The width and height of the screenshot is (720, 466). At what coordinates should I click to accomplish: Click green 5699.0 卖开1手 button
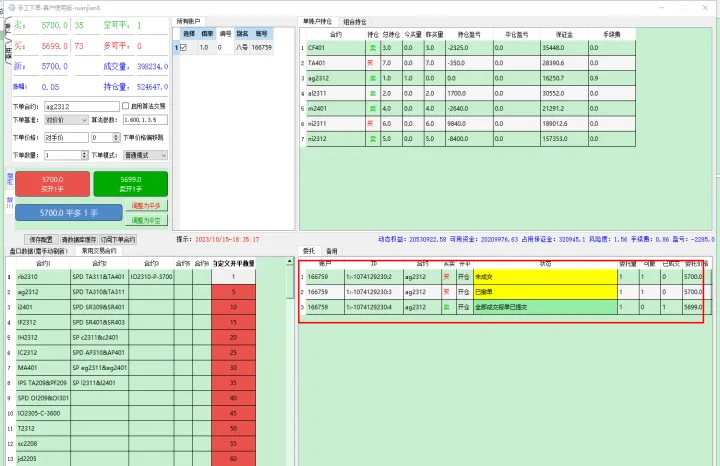click(131, 183)
